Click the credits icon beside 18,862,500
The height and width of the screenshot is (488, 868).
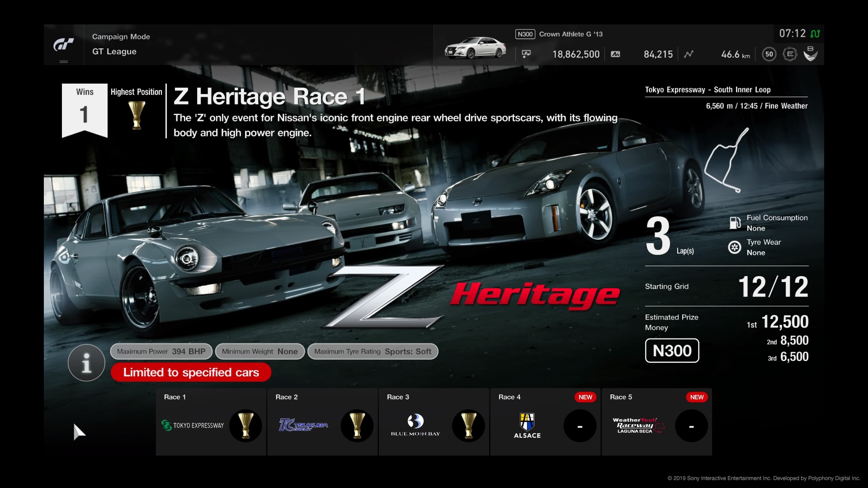(x=526, y=54)
